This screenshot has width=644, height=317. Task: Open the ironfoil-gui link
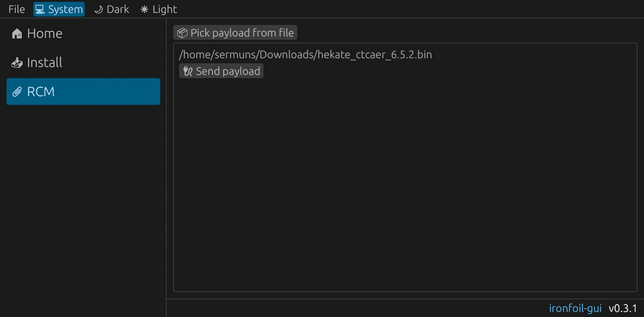(575, 308)
